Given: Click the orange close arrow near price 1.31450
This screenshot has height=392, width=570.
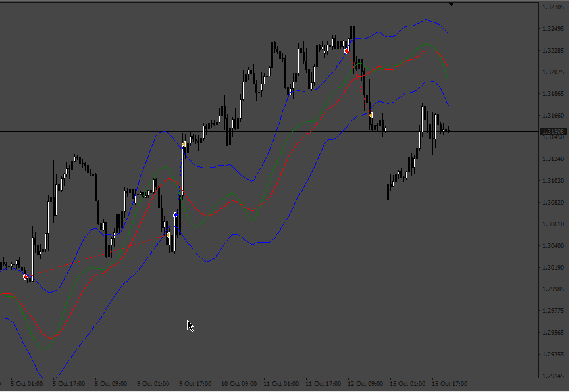Looking at the screenshot, I should click(x=184, y=145).
